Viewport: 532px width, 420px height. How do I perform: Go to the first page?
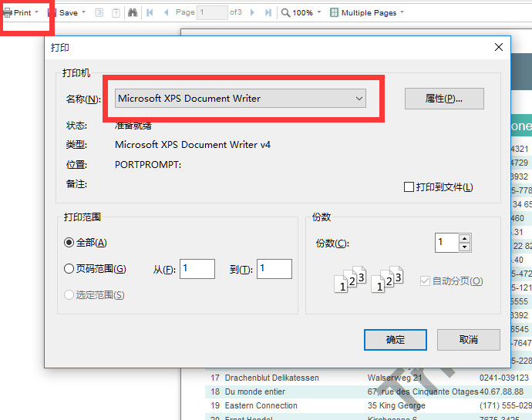[150, 13]
